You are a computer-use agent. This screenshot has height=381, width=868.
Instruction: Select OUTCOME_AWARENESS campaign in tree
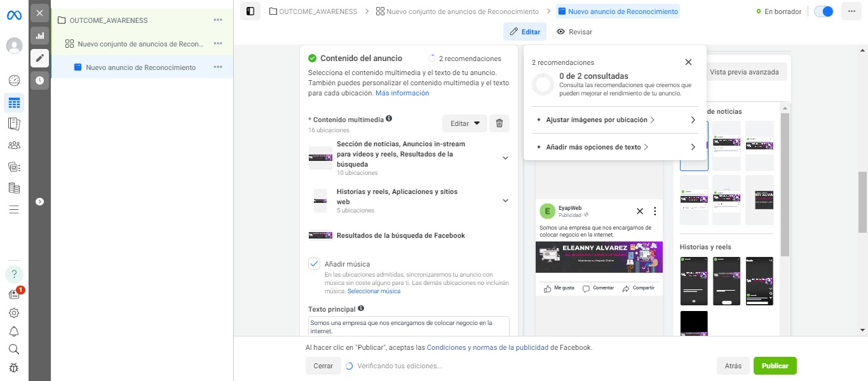108,20
